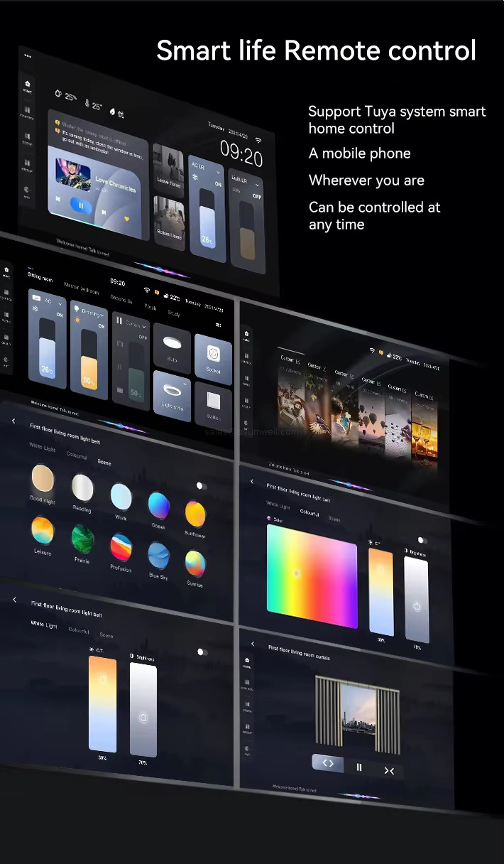Screen dimensions: 504x864
Task: Click the rainbow color picker area
Action: (x=312, y=576)
